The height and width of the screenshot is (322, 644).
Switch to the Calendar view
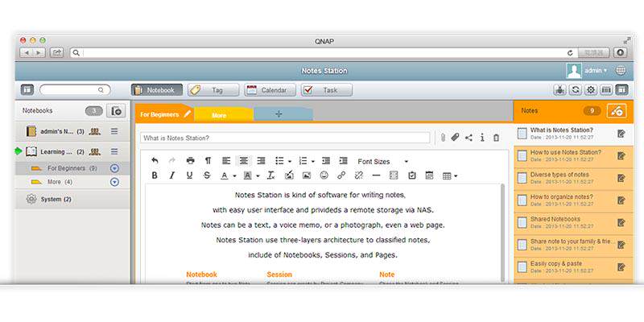coord(270,90)
